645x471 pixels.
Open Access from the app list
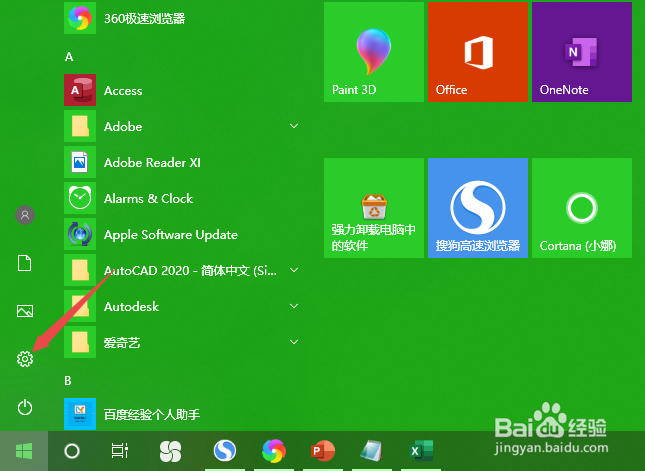click(183, 90)
